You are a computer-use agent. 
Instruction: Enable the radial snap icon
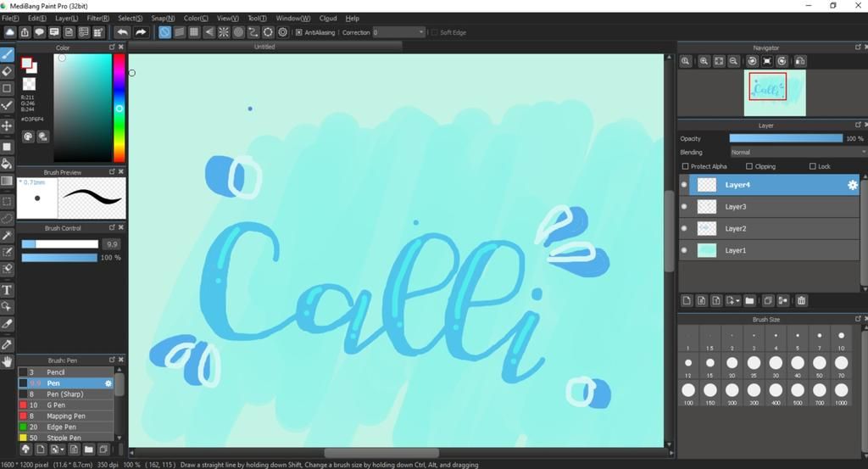[224, 32]
